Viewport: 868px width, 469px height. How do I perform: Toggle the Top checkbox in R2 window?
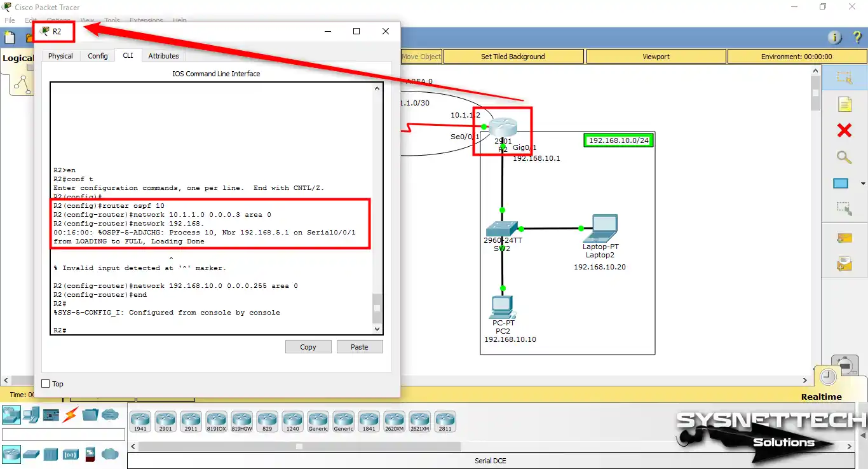[x=46, y=384]
